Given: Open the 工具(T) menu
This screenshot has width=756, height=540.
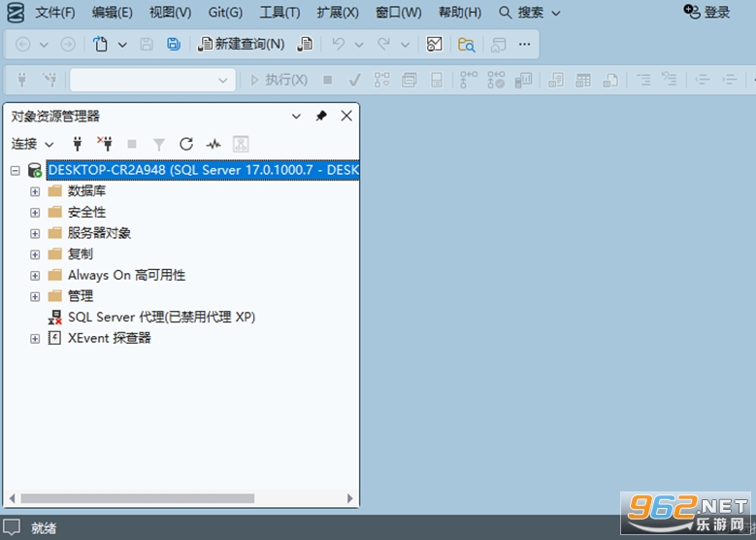Looking at the screenshot, I should click(279, 13).
